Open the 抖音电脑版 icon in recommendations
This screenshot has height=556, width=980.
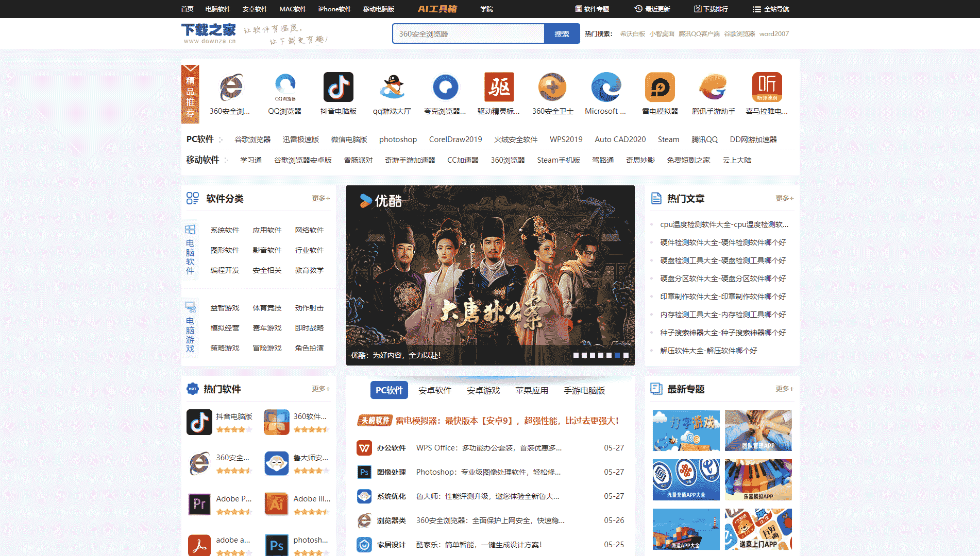[339, 87]
